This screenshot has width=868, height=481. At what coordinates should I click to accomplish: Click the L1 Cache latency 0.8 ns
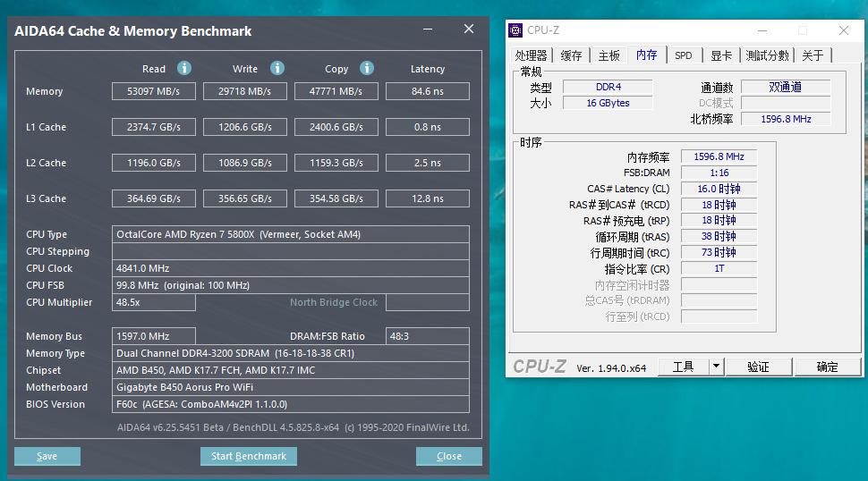click(428, 127)
